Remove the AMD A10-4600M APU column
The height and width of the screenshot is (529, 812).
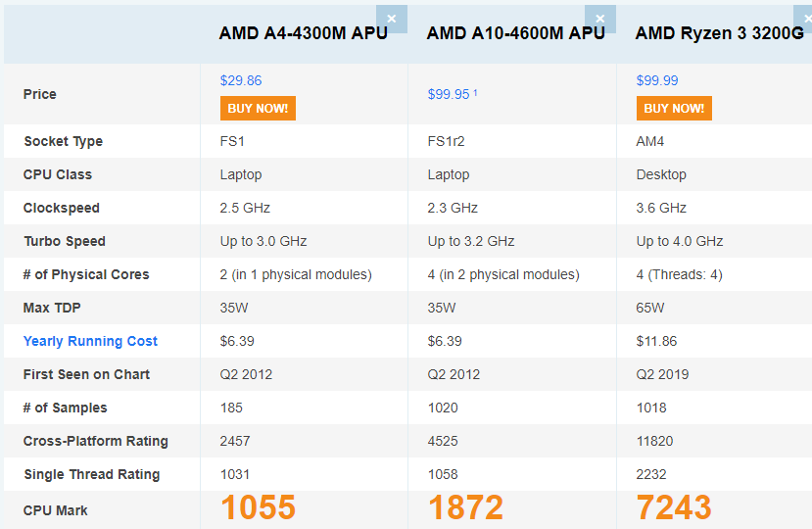coord(600,20)
